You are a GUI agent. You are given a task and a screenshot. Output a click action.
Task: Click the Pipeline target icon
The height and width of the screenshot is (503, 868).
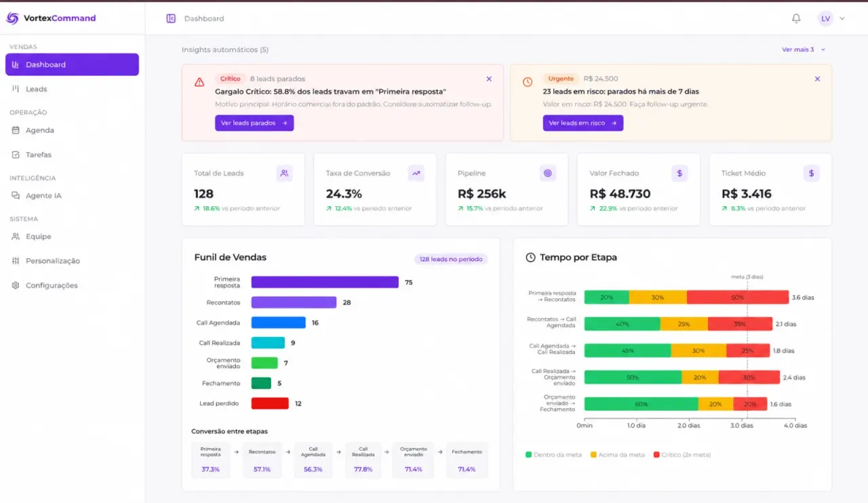(548, 173)
